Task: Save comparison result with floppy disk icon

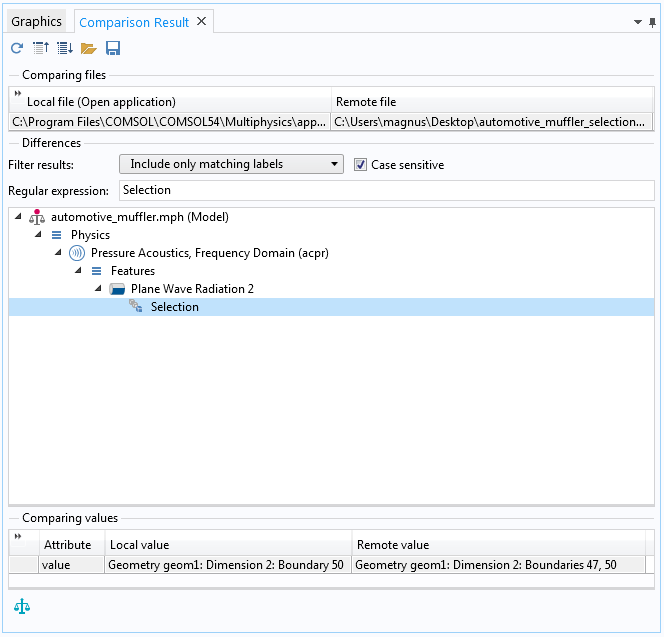Action: point(113,48)
